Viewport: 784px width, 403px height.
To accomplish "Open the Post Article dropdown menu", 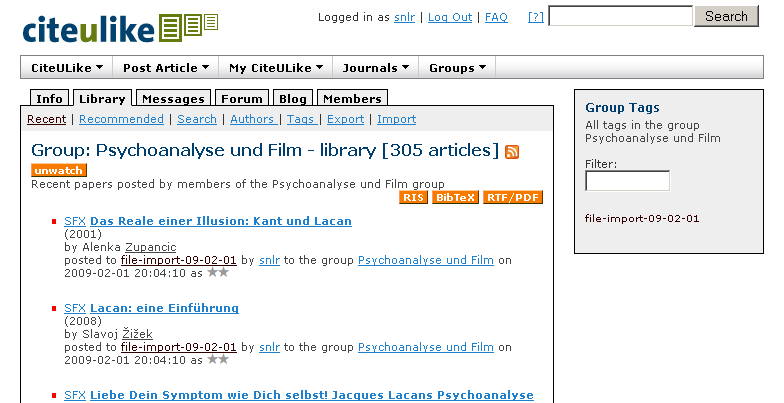I will pos(166,68).
